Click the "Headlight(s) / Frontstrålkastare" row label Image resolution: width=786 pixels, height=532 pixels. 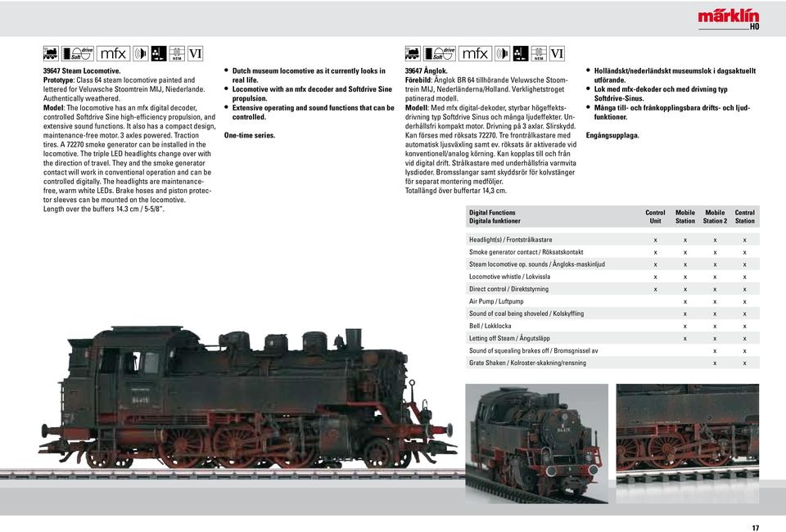(x=510, y=240)
